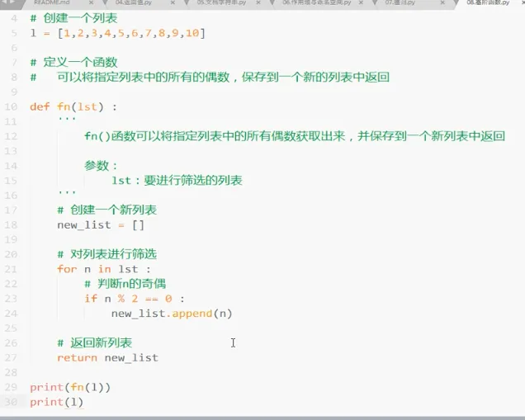Click the 'fn(lst)' function signature
The width and height of the screenshot is (525, 420).
[x=80, y=106]
